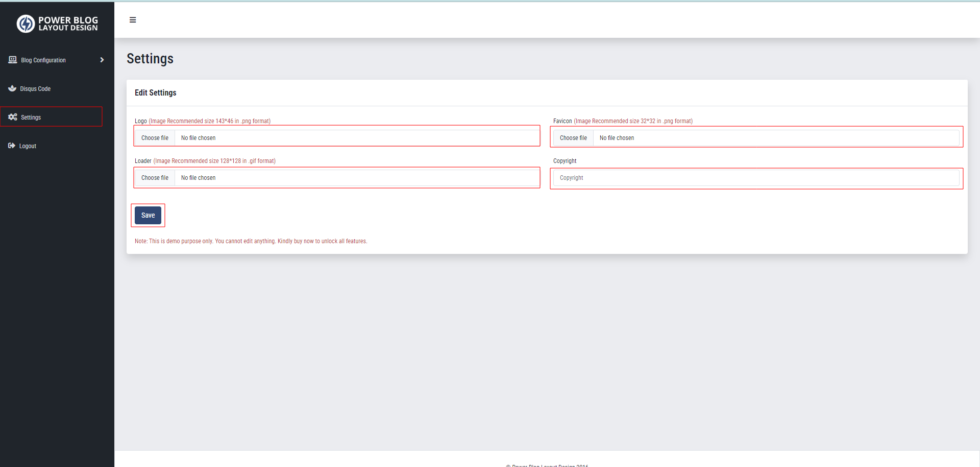Click the Logout exit icon
Image resolution: width=980 pixels, height=467 pixels.
tap(12, 146)
